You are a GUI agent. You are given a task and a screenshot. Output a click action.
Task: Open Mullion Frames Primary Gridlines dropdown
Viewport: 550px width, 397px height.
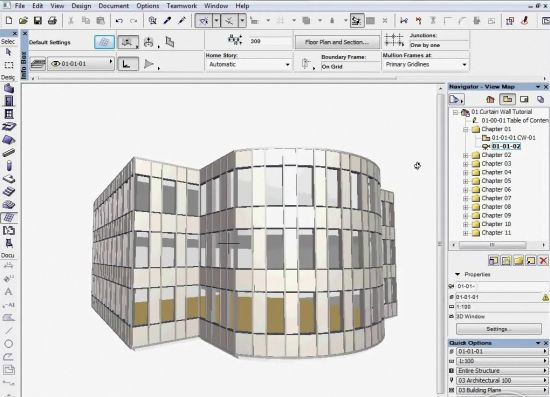tap(425, 65)
